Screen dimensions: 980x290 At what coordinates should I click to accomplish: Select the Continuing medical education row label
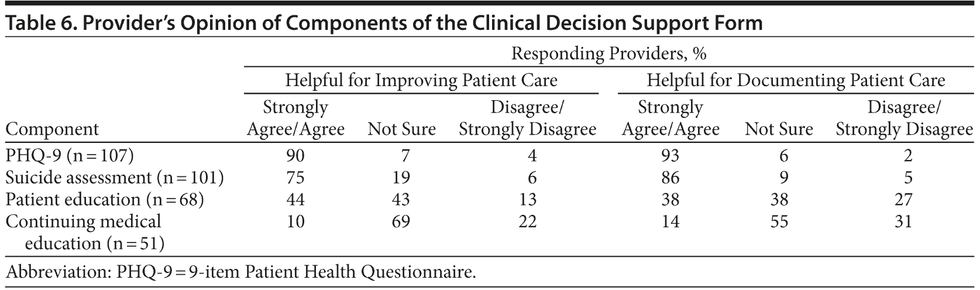point(84,232)
